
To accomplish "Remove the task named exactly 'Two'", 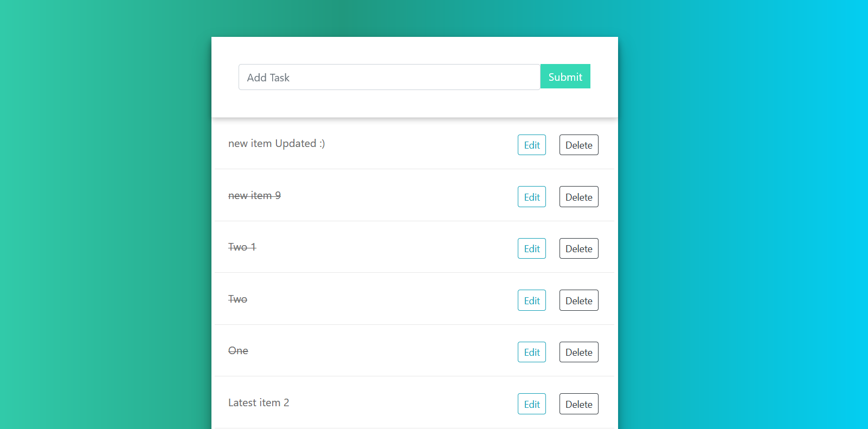I will click(578, 300).
